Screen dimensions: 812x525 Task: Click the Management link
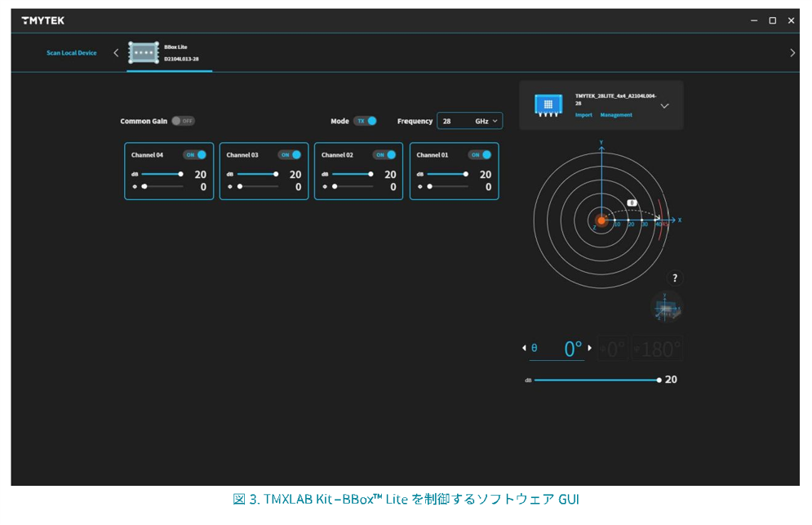coord(616,115)
